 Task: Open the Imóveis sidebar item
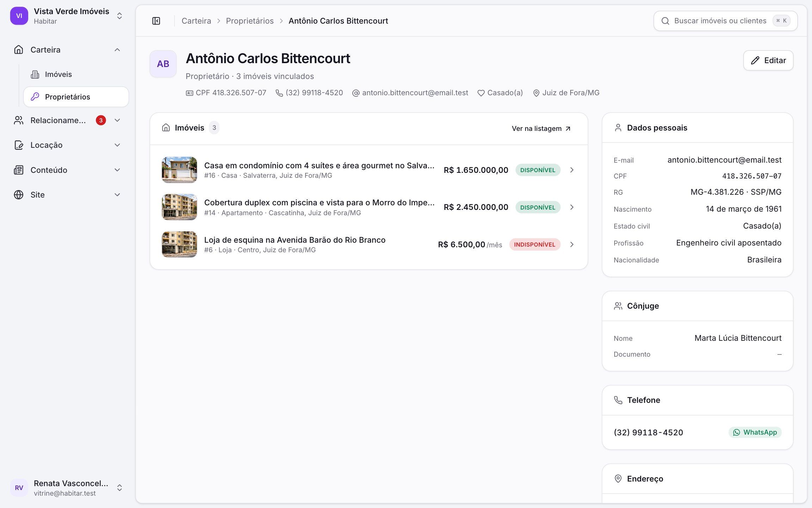click(x=76, y=74)
